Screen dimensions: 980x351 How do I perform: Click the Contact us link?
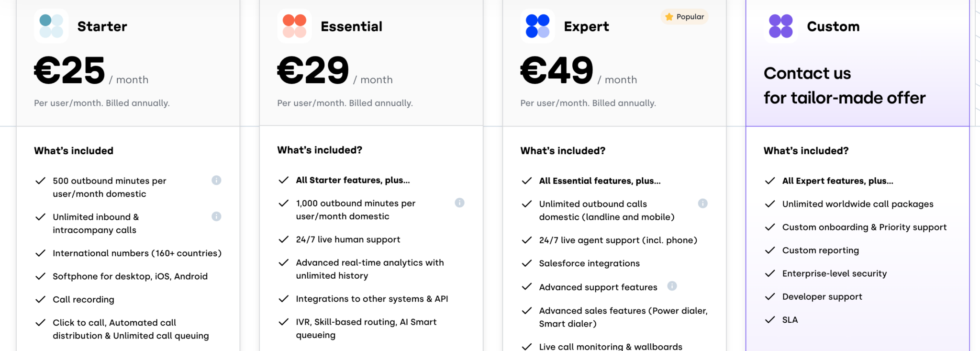pos(807,73)
